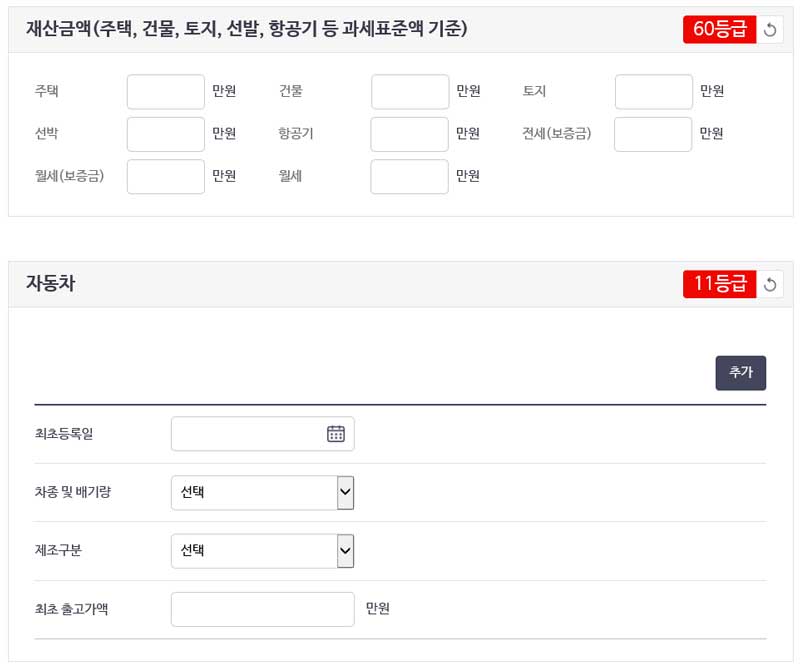Screen dimensions: 800x668
Task: Click the dark 추가 button
Action: (x=740, y=372)
